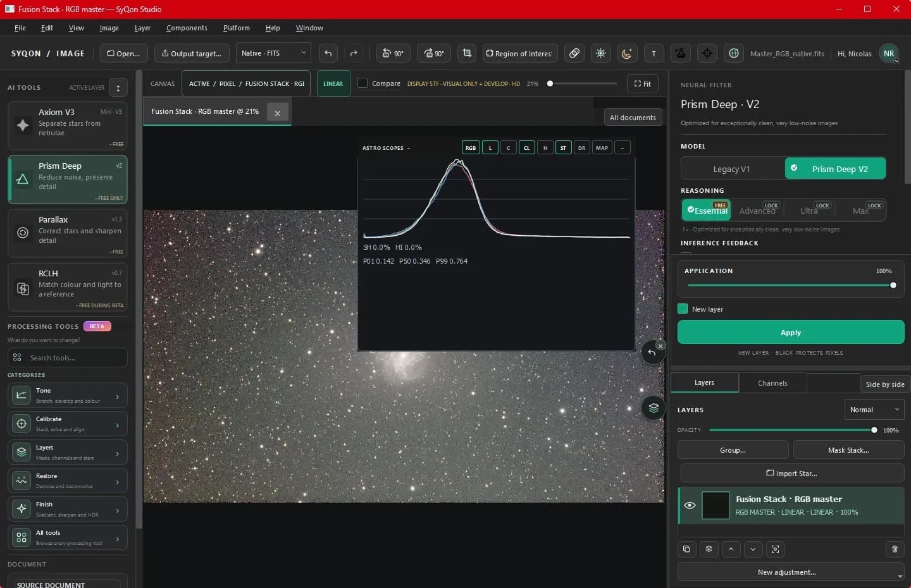Select the text T tool

[x=654, y=53]
